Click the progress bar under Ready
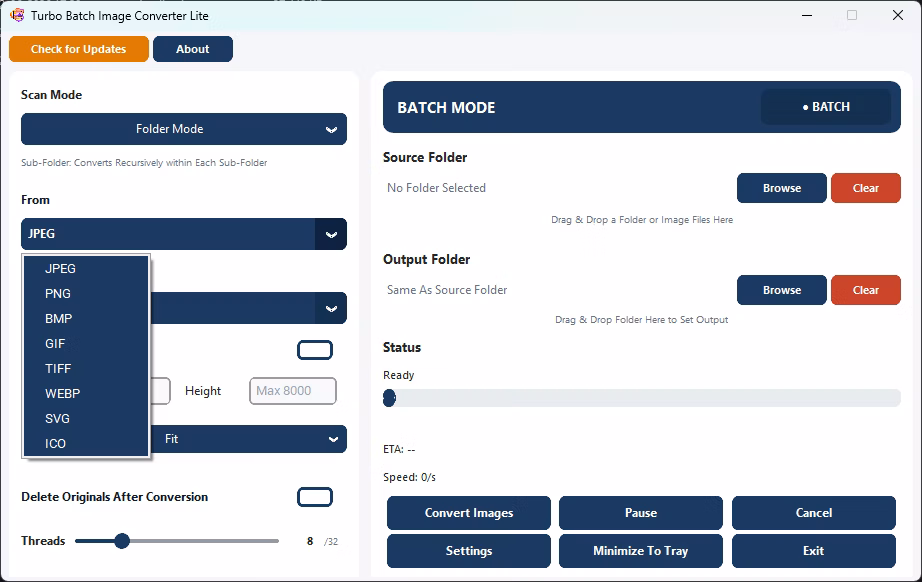The width and height of the screenshot is (922, 582). (642, 398)
